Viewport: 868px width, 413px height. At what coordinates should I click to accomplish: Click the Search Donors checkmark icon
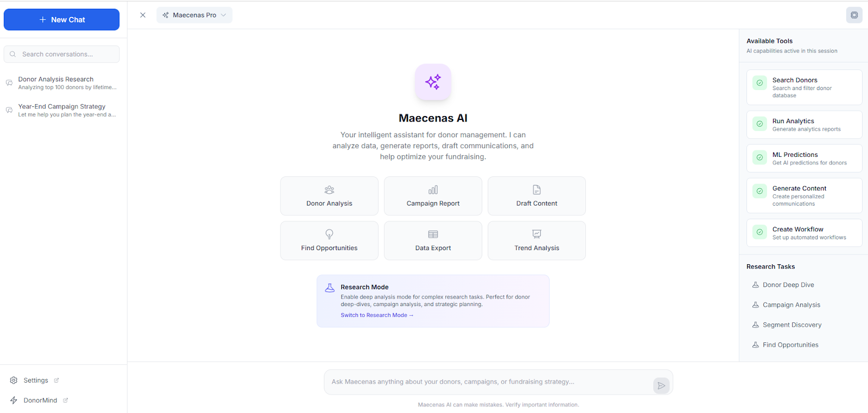759,83
